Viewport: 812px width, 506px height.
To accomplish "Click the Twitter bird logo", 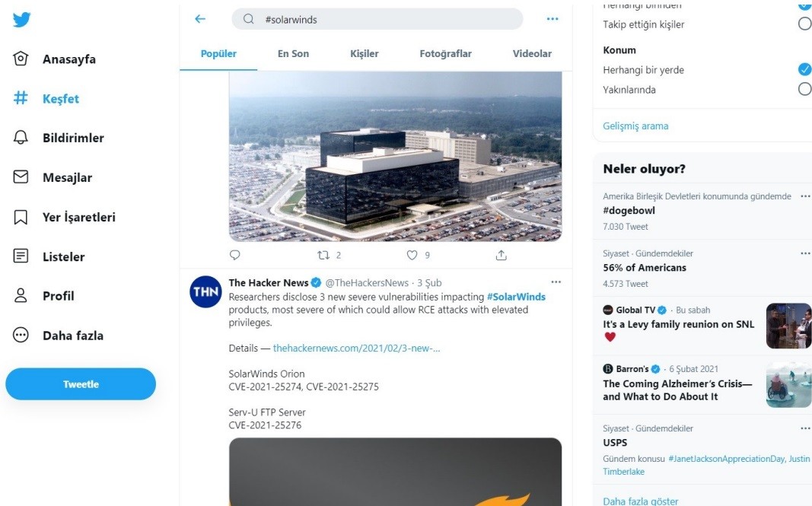I will click(x=22, y=20).
